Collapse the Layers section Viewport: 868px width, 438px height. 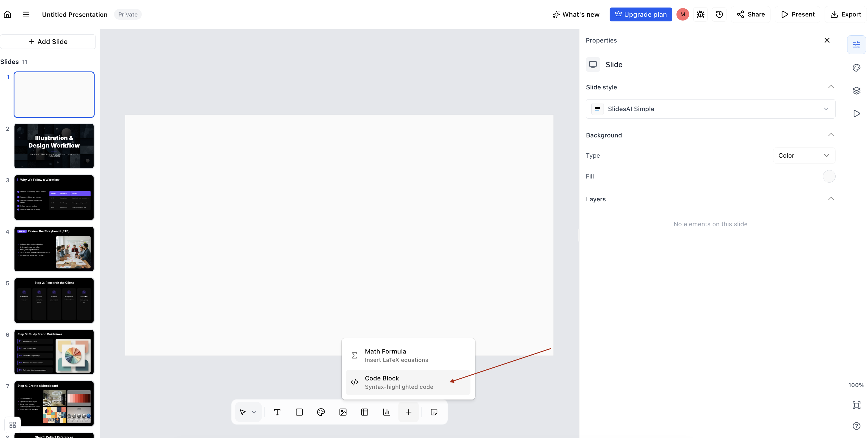click(831, 199)
